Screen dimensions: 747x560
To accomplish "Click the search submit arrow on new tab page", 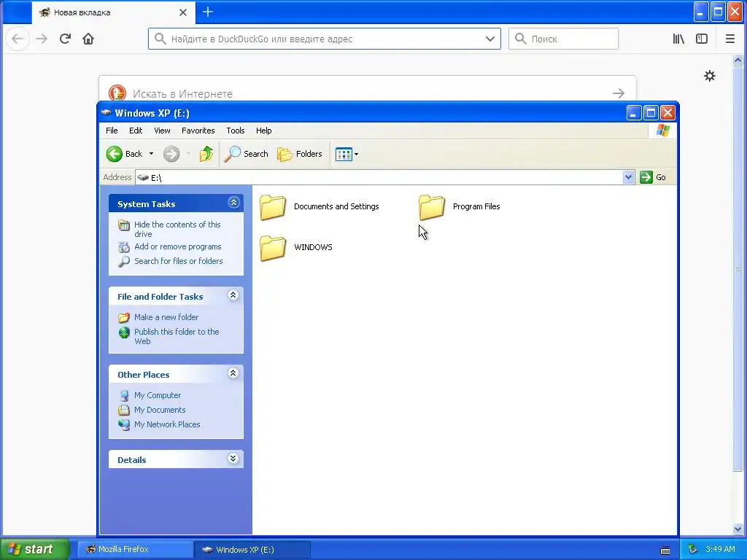I will coord(619,93).
